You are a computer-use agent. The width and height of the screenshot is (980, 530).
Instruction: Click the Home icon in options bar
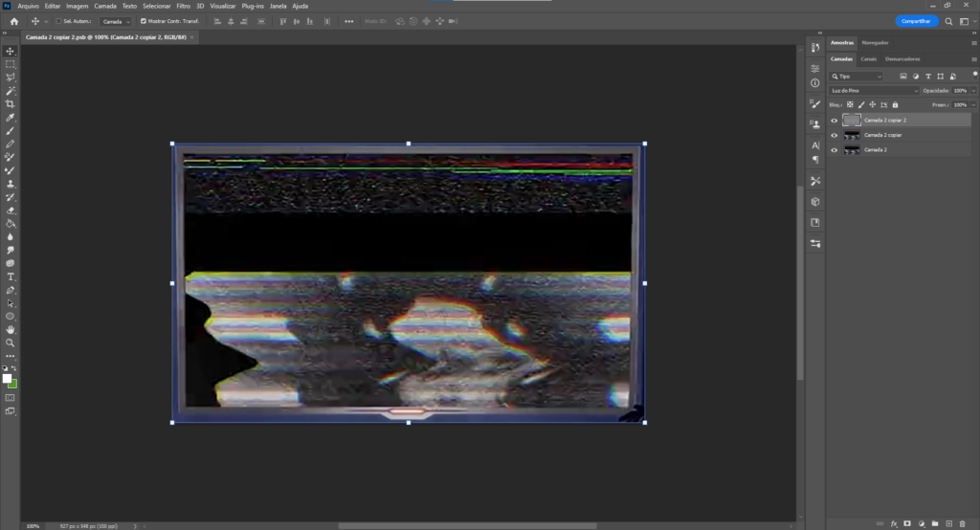[13, 21]
